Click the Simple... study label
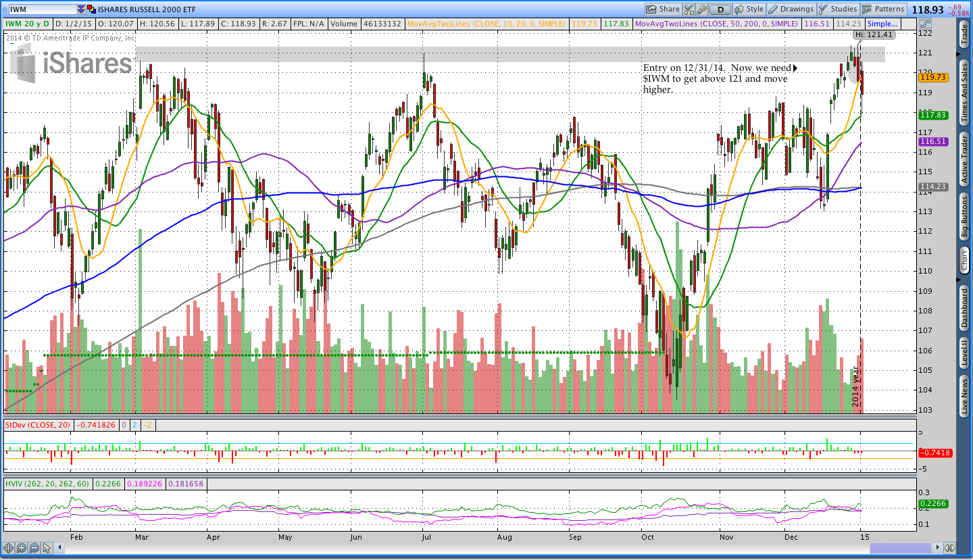The image size is (973, 560). coord(882,24)
